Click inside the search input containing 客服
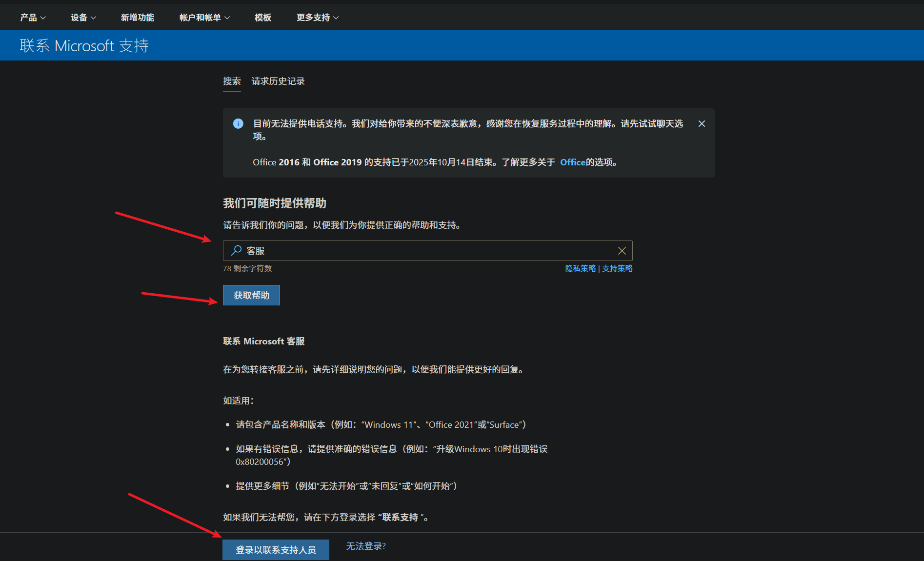 [390, 250]
